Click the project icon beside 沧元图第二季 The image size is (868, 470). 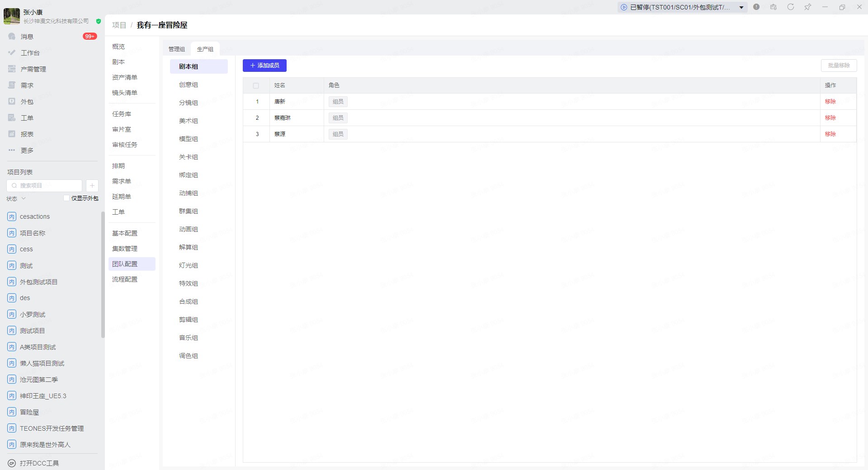coord(12,380)
